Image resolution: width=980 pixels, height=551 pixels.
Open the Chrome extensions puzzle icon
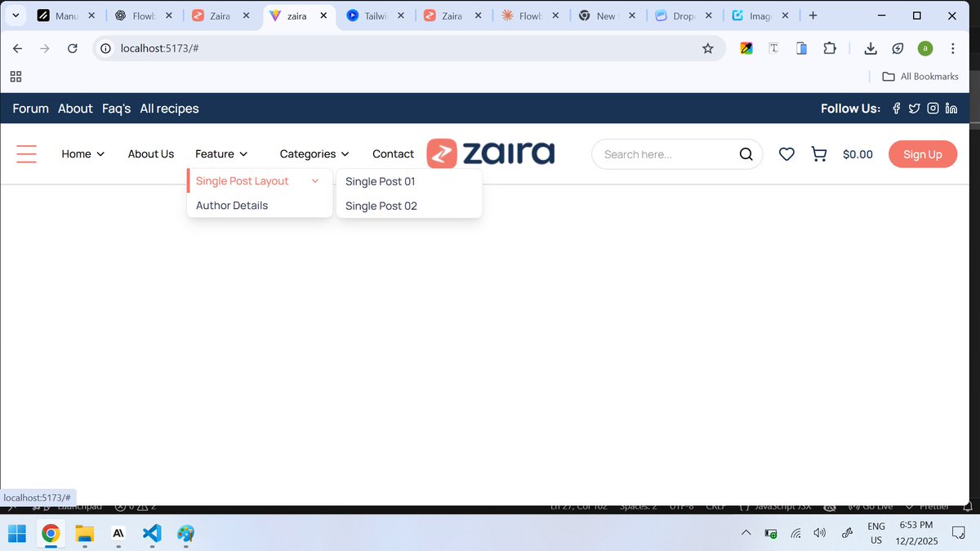830,48
